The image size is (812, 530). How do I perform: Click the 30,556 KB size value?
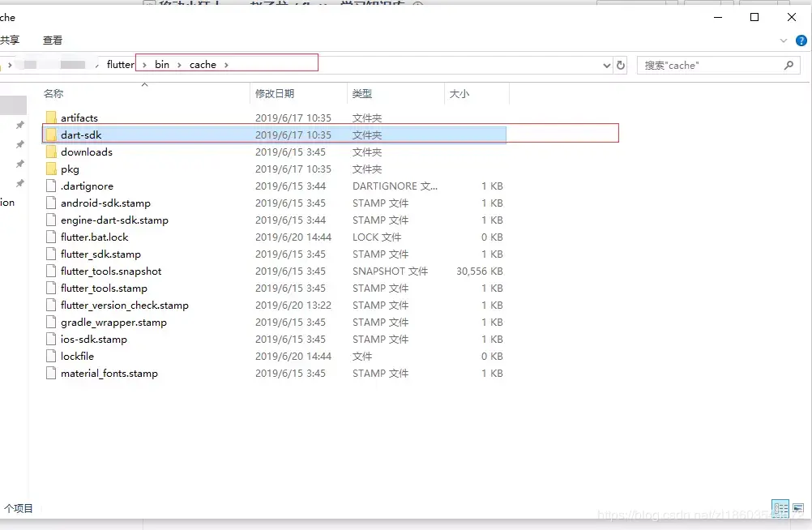[480, 271]
